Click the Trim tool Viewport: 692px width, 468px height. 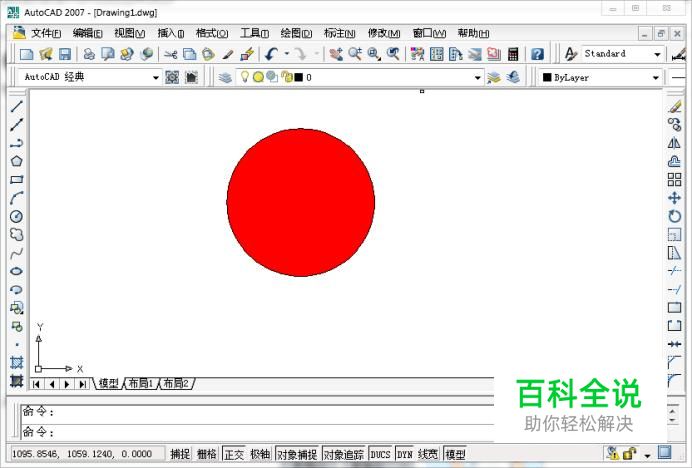(674, 271)
